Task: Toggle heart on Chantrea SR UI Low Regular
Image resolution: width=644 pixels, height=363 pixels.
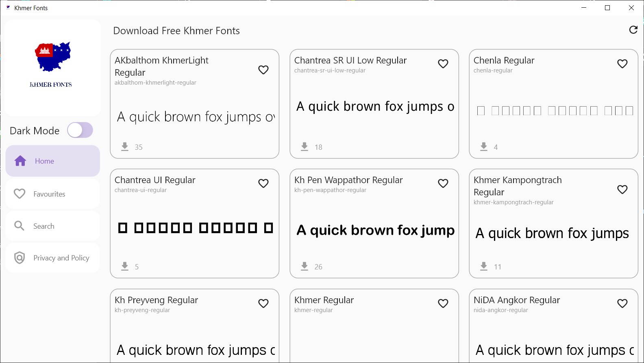Action: click(x=443, y=64)
